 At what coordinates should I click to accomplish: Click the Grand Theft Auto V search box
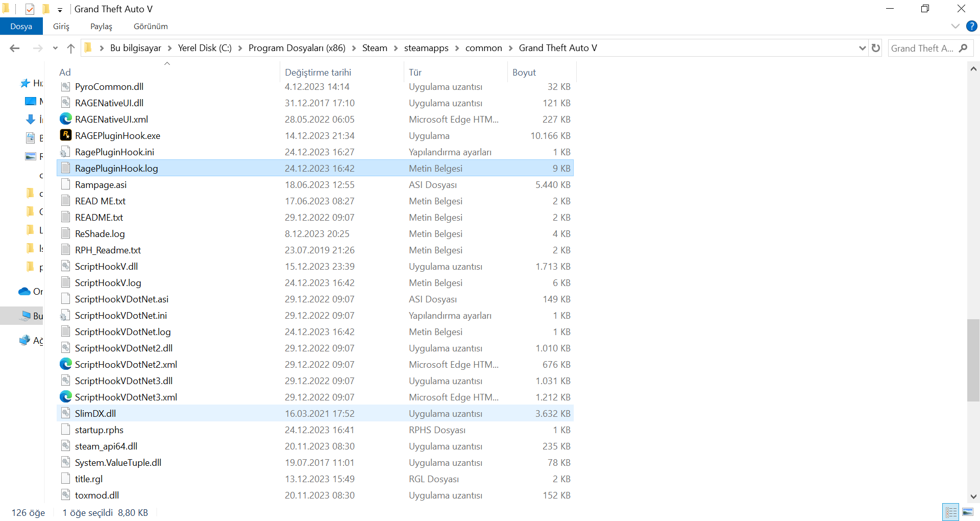coord(922,48)
